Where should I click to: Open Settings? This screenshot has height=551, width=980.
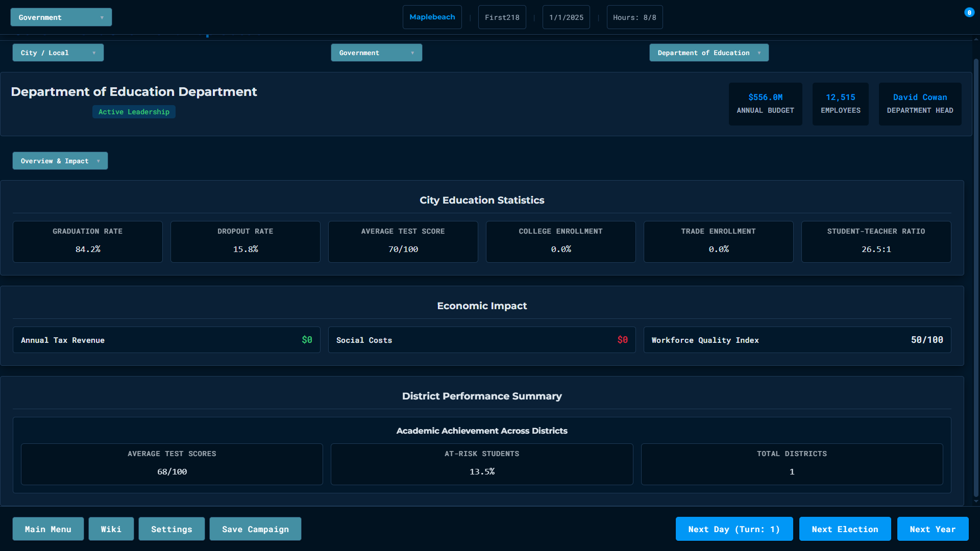(x=171, y=529)
